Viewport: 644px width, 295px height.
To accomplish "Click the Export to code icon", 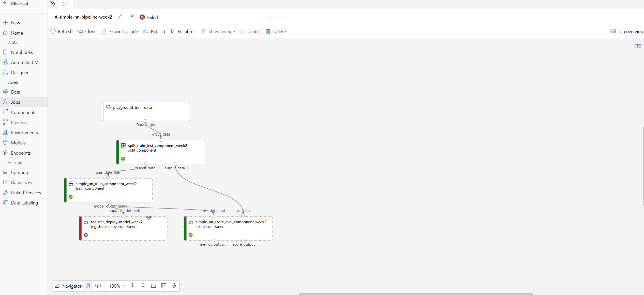I will click(x=104, y=31).
